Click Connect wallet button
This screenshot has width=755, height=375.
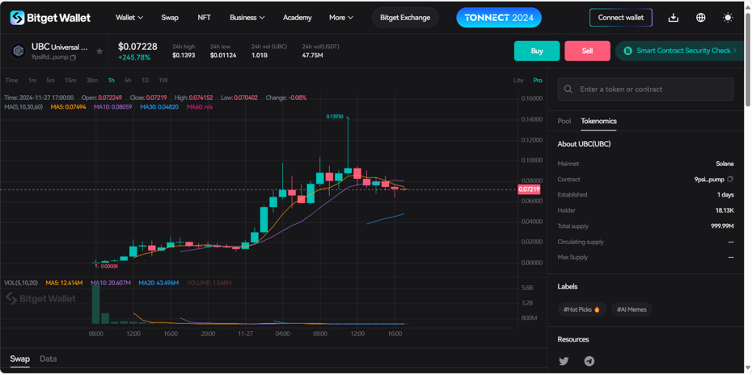tap(621, 18)
